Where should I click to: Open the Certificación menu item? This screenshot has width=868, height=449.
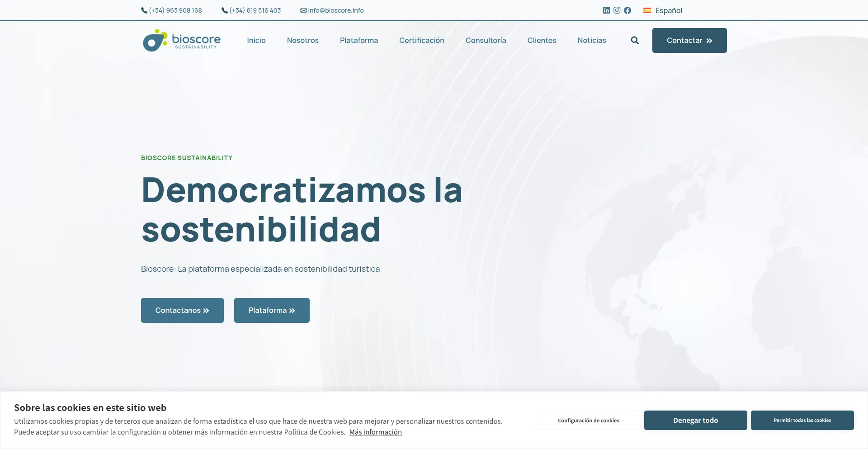(422, 40)
